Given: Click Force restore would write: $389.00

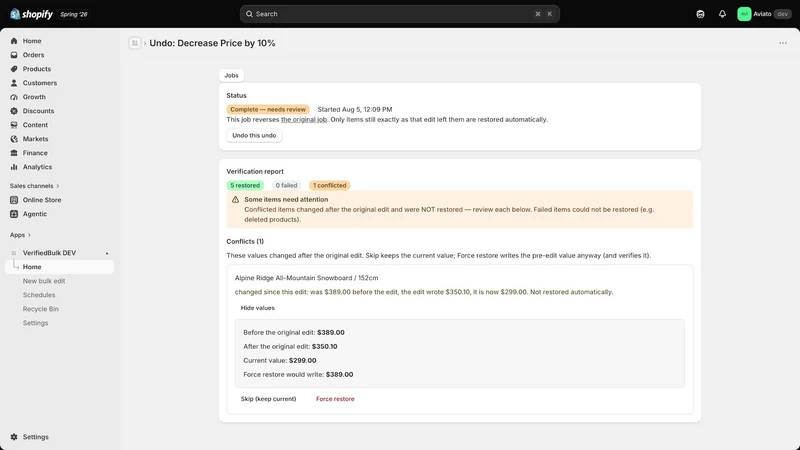Looking at the screenshot, I should 298,374.
